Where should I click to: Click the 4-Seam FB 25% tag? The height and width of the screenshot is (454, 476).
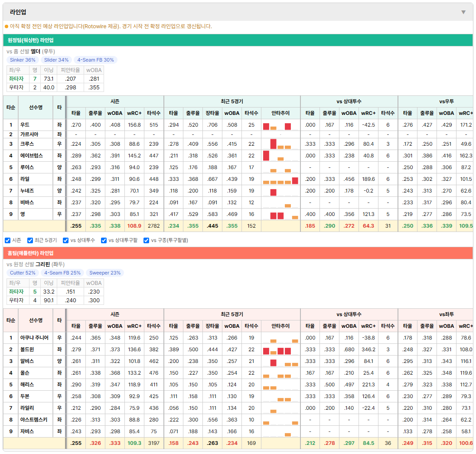tap(62, 273)
